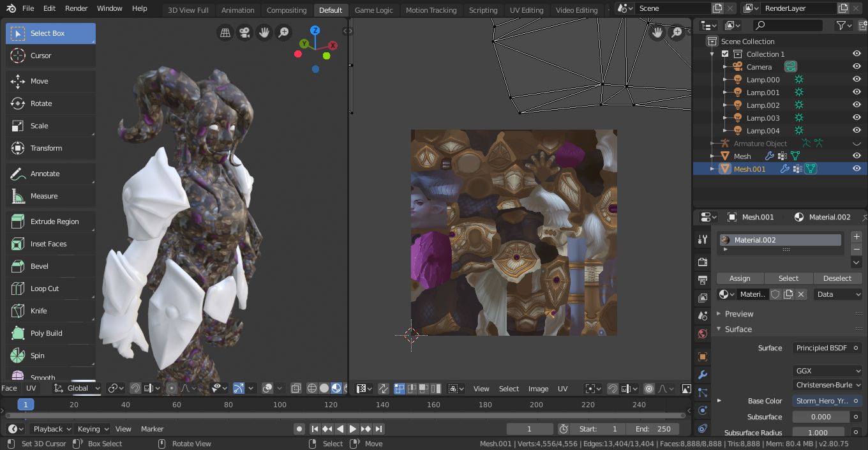Click the Deselect button
This screenshot has height=450, width=868.
click(838, 278)
